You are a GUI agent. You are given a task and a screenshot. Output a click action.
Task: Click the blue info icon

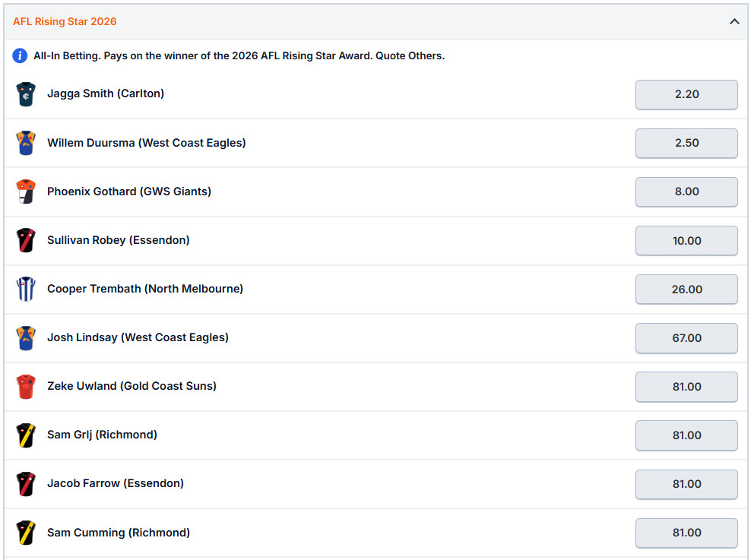pyautogui.click(x=20, y=55)
